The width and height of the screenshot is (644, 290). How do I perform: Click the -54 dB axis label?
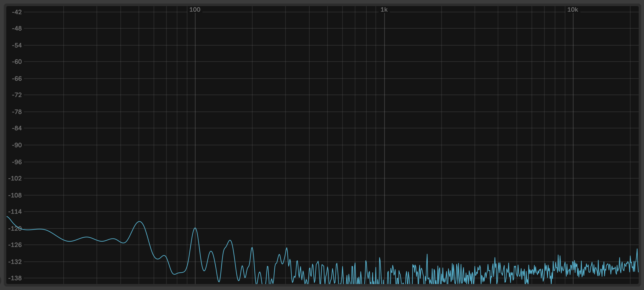(17, 45)
